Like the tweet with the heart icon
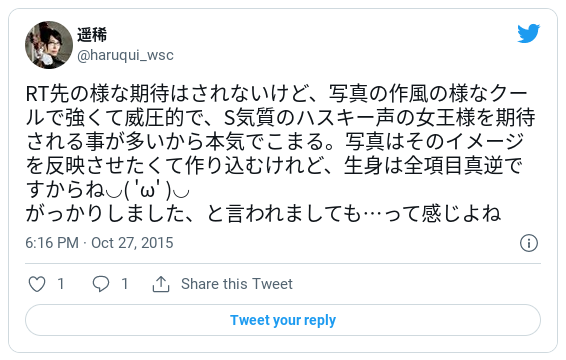Image resolution: width=566 pixels, height=360 pixels. click(37, 284)
